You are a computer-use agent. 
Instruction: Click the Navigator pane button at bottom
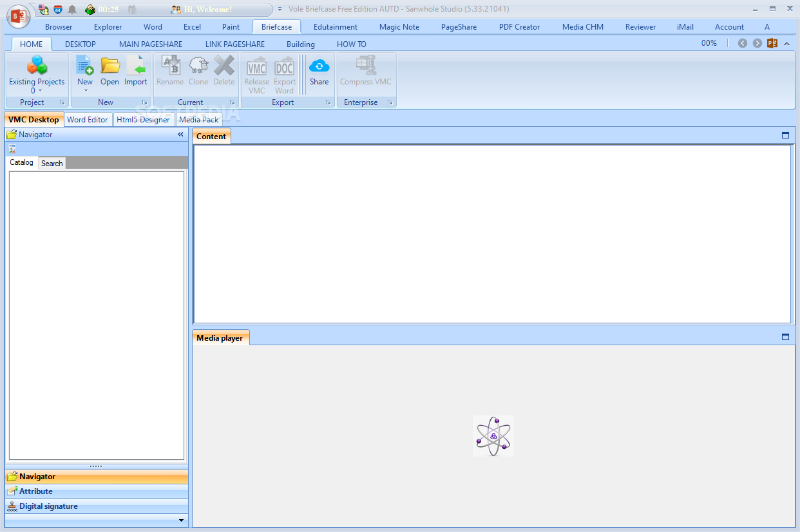(97, 477)
